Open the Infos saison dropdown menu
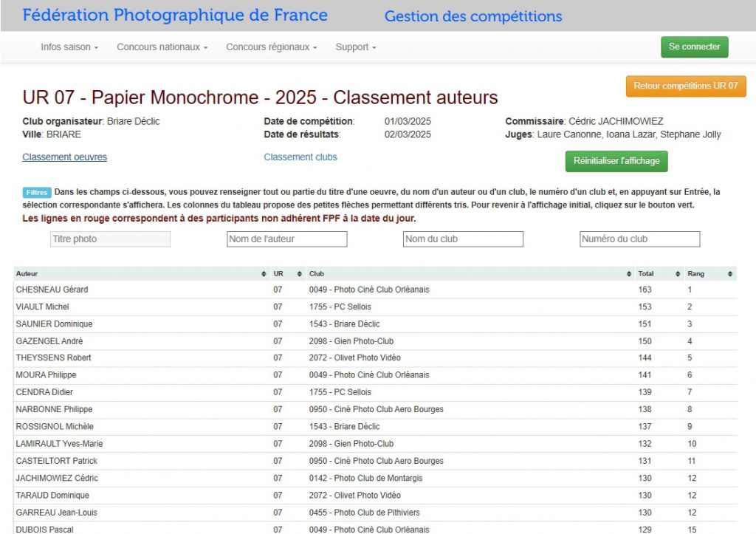Image resolution: width=756 pixels, height=534 pixels. point(69,47)
